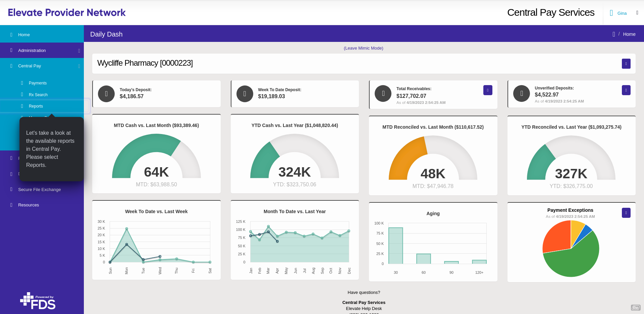Select Reports under Central Pay
This screenshot has height=314, width=644.
36,106
